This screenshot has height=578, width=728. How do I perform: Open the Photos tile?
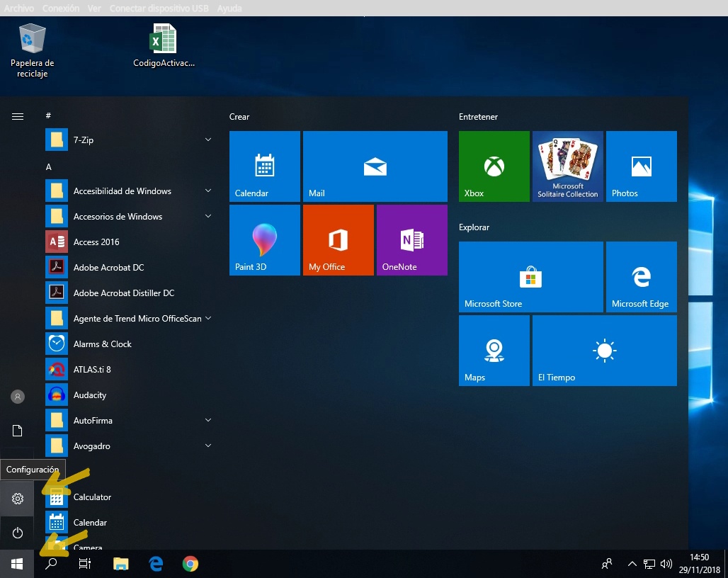[x=641, y=166]
